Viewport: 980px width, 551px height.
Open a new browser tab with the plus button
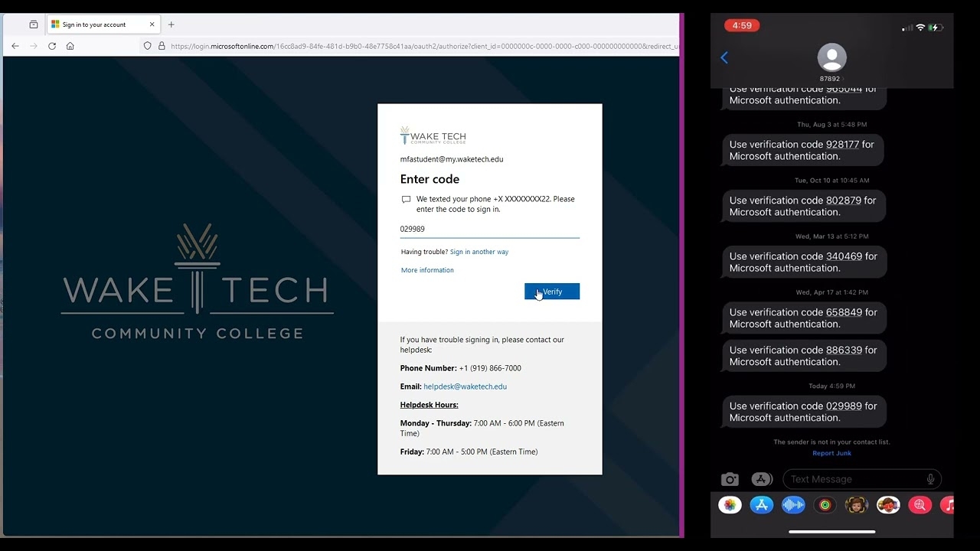pyautogui.click(x=171, y=24)
